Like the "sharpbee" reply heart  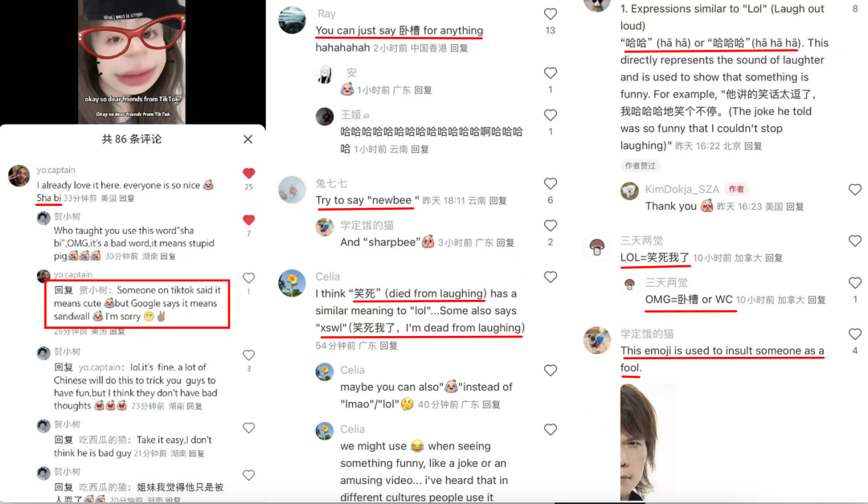pyautogui.click(x=551, y=225)
